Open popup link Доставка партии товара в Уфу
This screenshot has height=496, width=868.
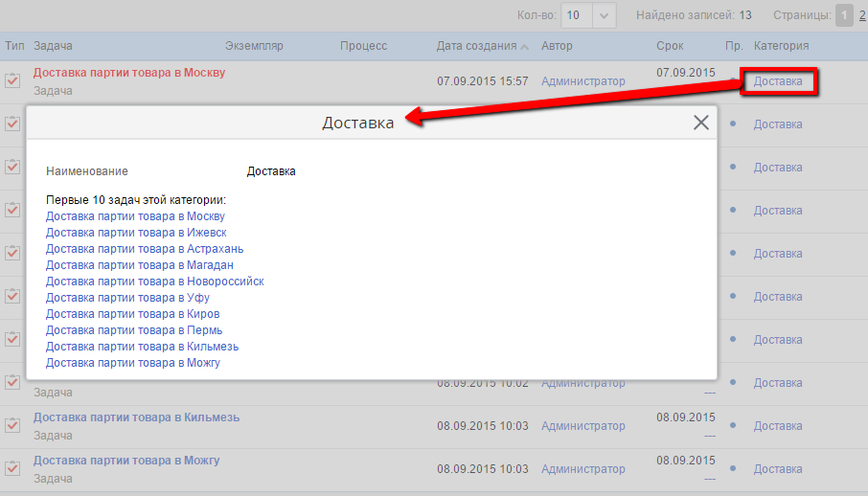(127, 298)
